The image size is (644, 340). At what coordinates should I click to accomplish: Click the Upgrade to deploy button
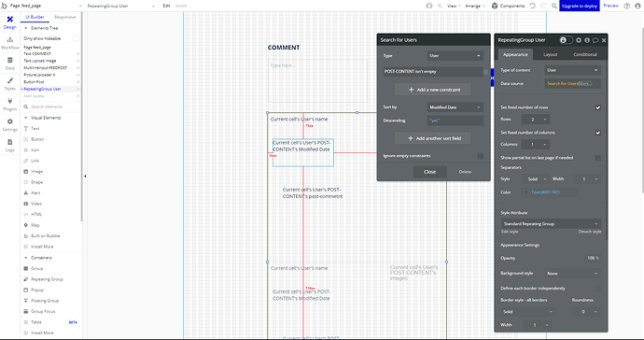[579, 6]
